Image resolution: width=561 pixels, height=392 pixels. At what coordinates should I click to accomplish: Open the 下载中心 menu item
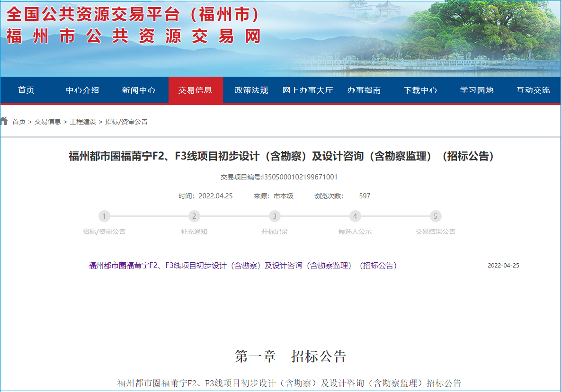point(420,90)
